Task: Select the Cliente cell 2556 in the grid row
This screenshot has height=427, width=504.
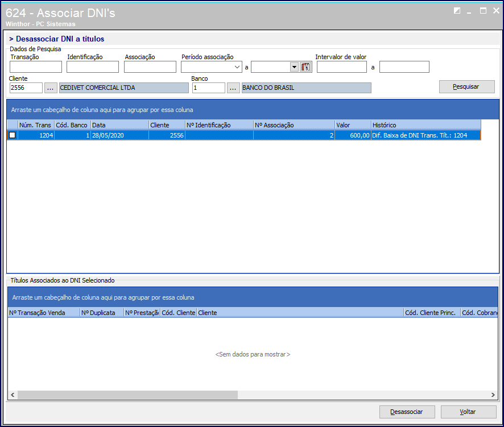Action: [x=167, y=135]
